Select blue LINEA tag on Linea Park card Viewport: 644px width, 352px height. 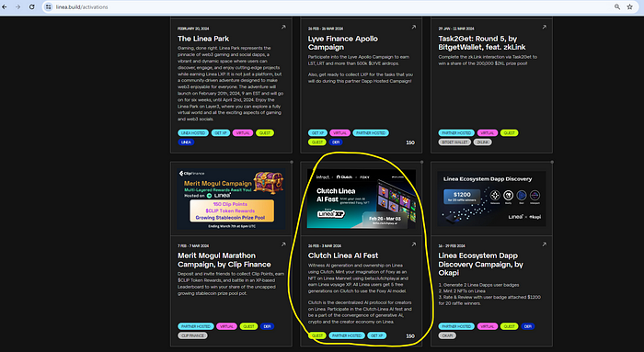click(186, 142)
